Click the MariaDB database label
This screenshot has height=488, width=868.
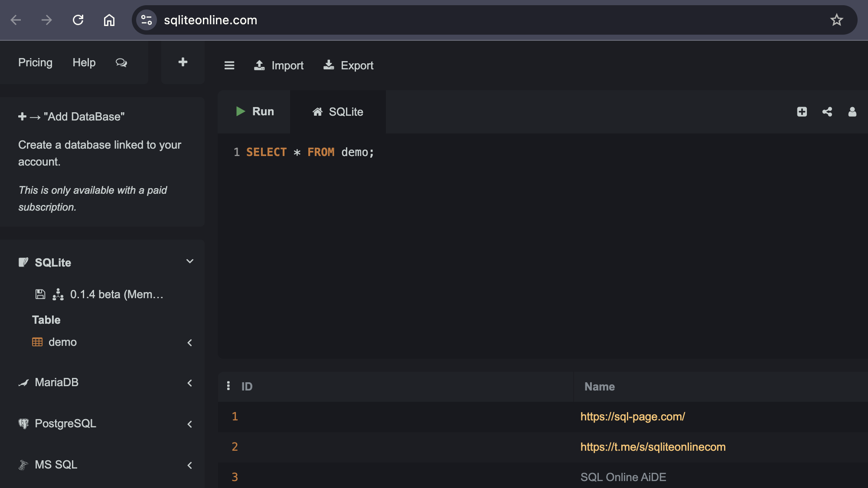[57, 382]
